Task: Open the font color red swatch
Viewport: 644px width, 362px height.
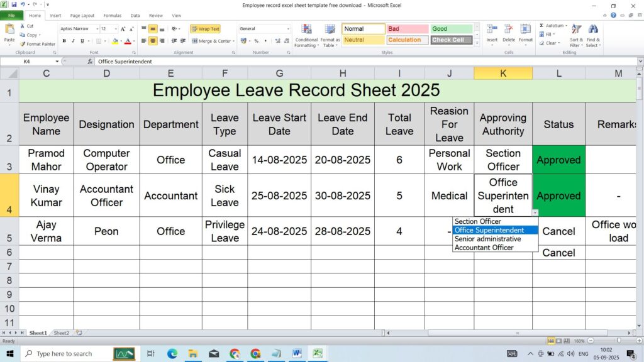Action: (127, 41)
